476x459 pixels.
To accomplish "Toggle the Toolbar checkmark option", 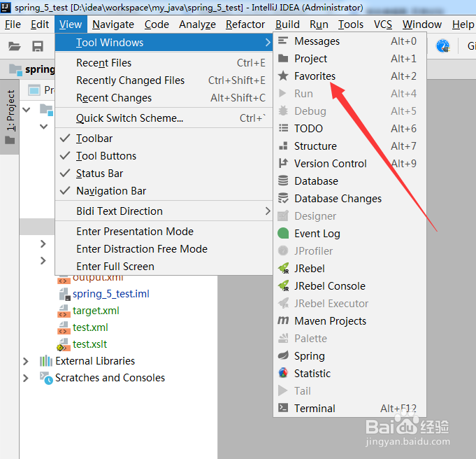I will point(164,139).
